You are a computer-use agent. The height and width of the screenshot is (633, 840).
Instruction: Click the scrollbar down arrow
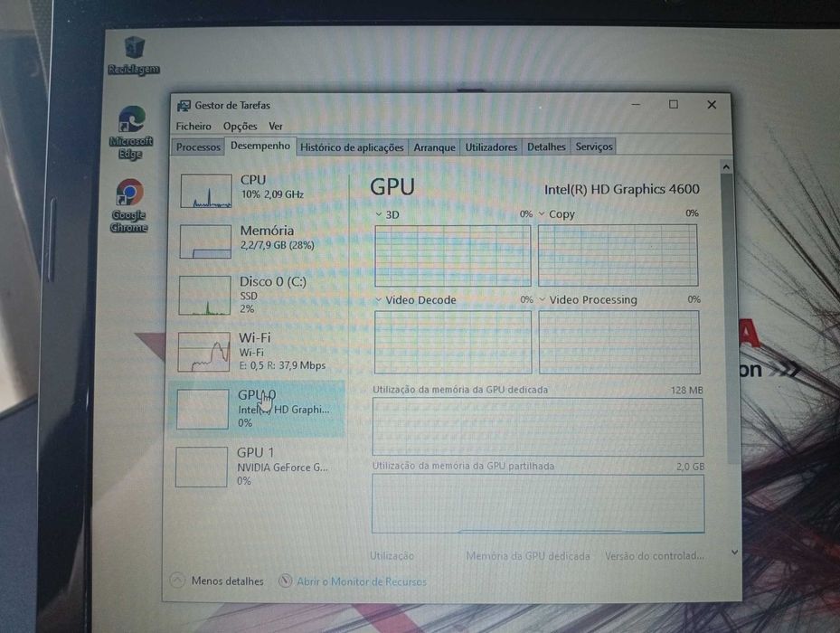coord(735,552)
